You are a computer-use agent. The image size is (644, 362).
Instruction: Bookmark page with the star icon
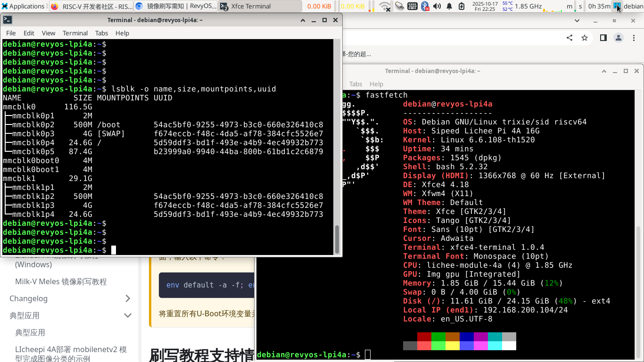585,38
